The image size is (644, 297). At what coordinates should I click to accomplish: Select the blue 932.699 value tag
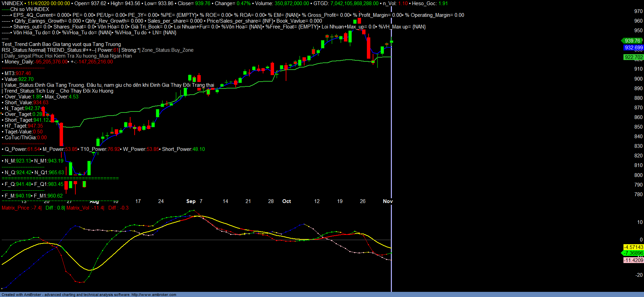click(x=633, y=48)
